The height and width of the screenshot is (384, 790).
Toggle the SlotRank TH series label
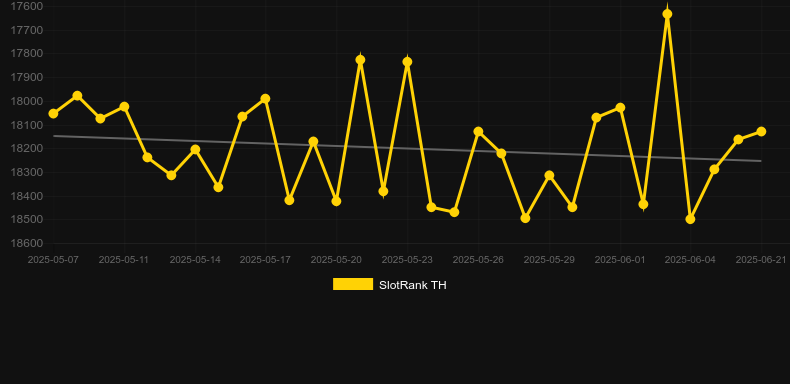coord(412,285)
